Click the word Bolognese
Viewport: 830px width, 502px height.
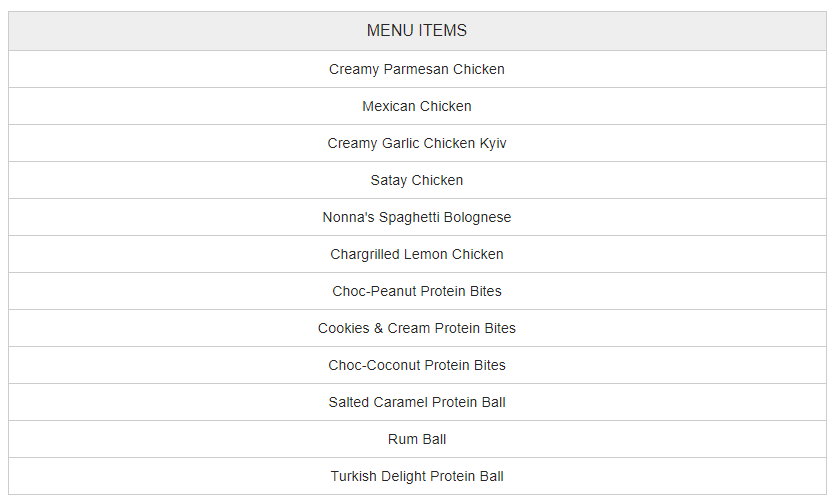click(x=477, y=218)
